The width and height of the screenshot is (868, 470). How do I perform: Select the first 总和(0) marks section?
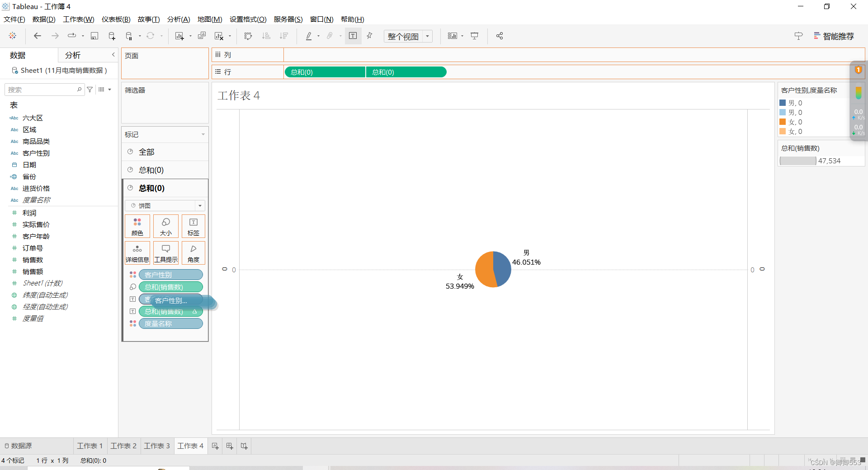coord(165,170)
